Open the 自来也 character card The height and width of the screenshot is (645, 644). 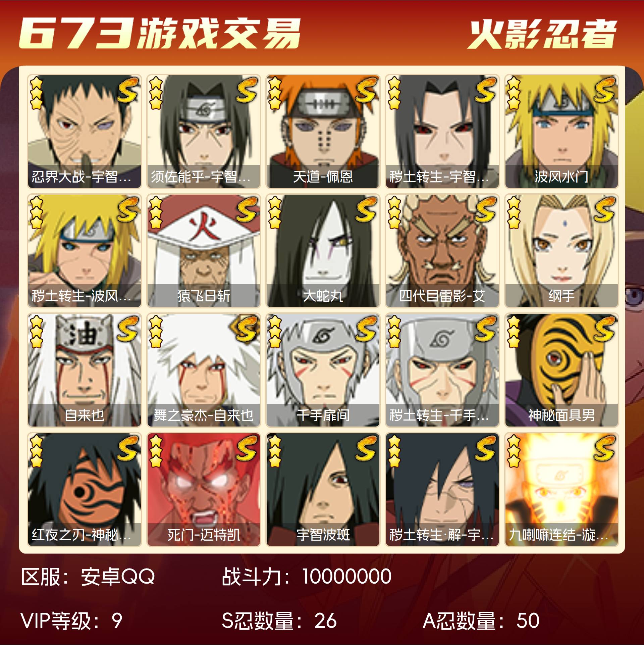84,370
